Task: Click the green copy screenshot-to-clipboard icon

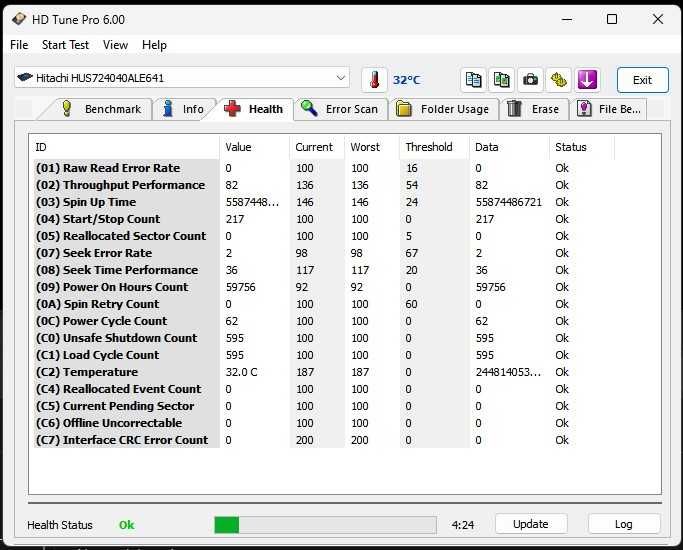Action: click(501, 80)
